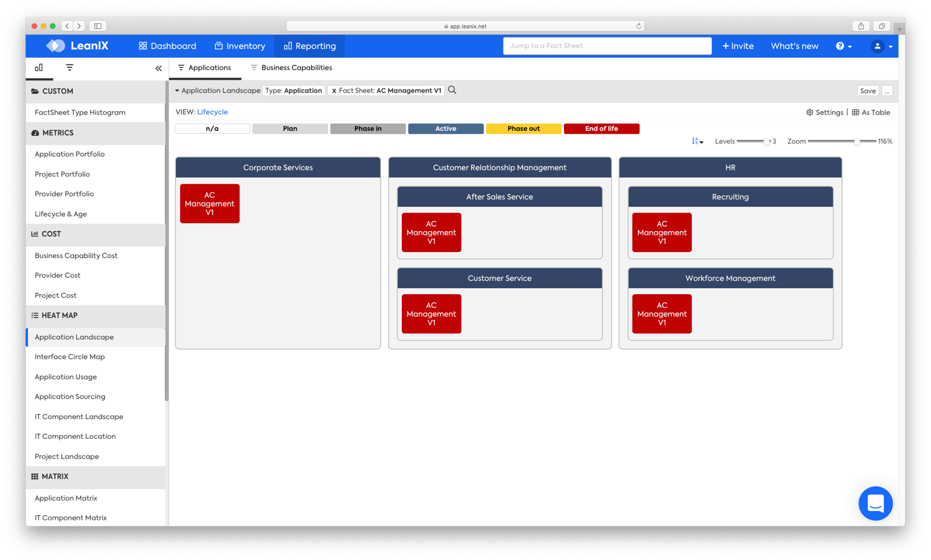Click the Dashboard grid icon in top navigation
Viewport: 931px width, 560px height.
pos(142,46)
